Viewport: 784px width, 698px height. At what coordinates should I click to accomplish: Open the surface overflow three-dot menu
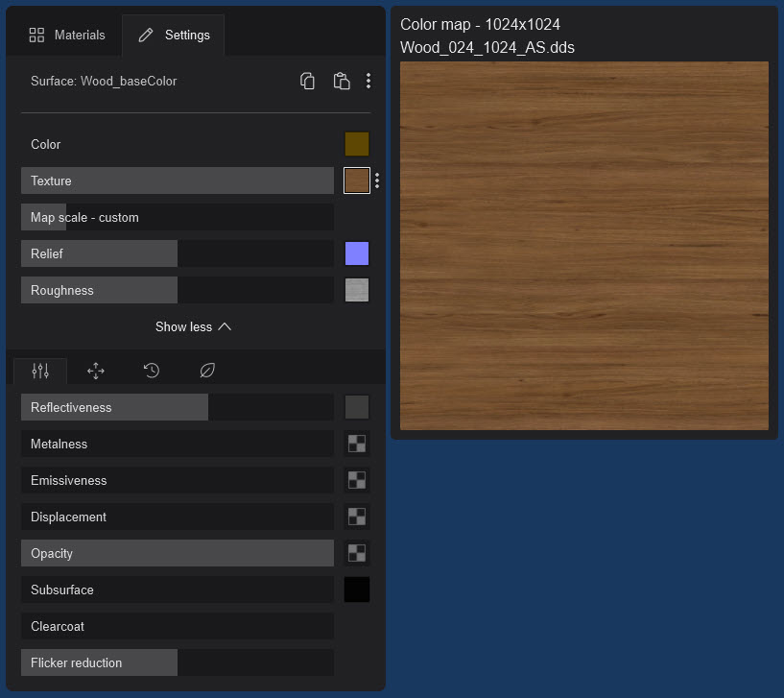[x=368, y=81]
